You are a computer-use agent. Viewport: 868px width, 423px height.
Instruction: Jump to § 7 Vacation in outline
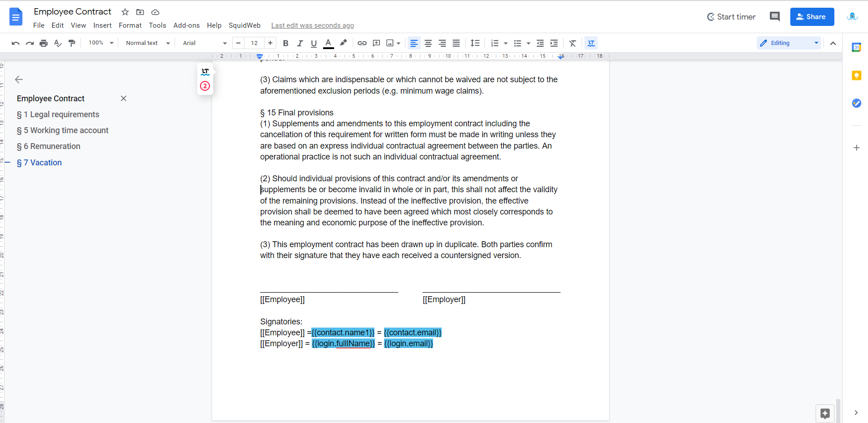pos(39,163)
